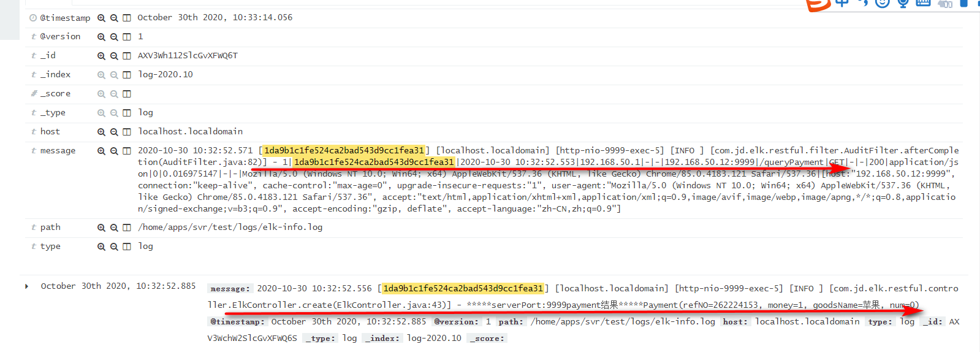The width and height of the screenshot is (980, 352).
Task: Click filter-for magnifier on _index row
Action: coord(101,75)
